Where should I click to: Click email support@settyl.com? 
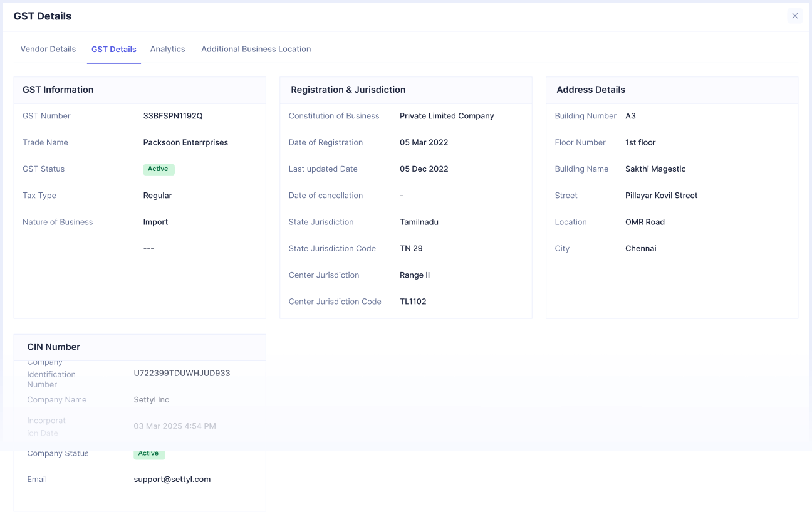point(172,480)
